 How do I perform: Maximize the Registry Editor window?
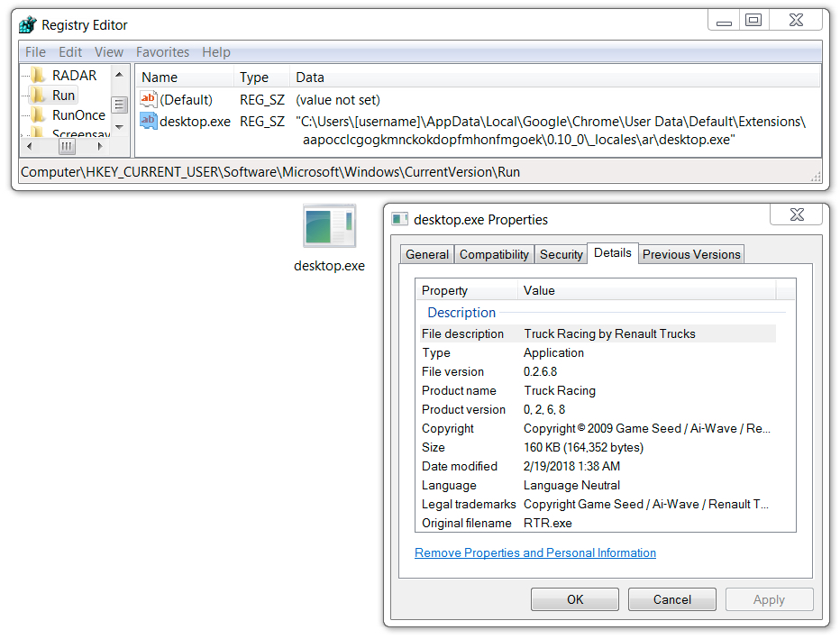pos(753,21)
